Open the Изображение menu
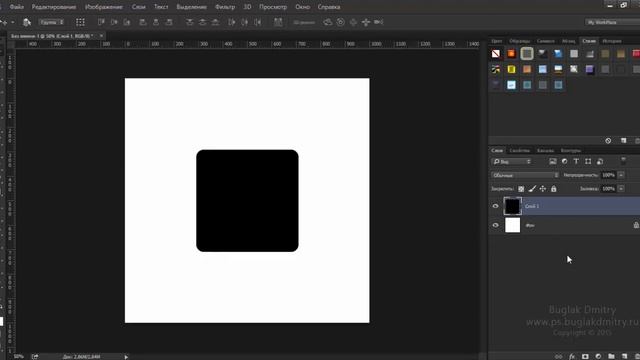This screenshot has height=360, width=640. (x=104, y=7)
